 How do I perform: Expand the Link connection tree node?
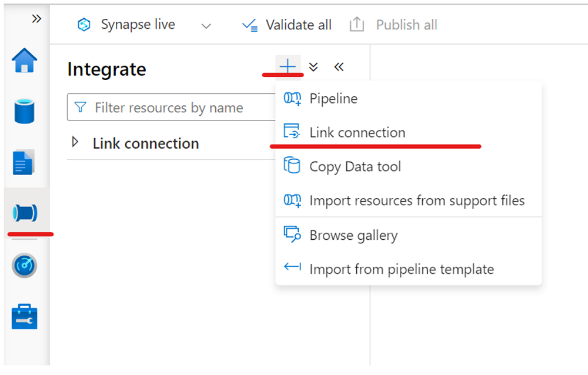pos(76,143)
